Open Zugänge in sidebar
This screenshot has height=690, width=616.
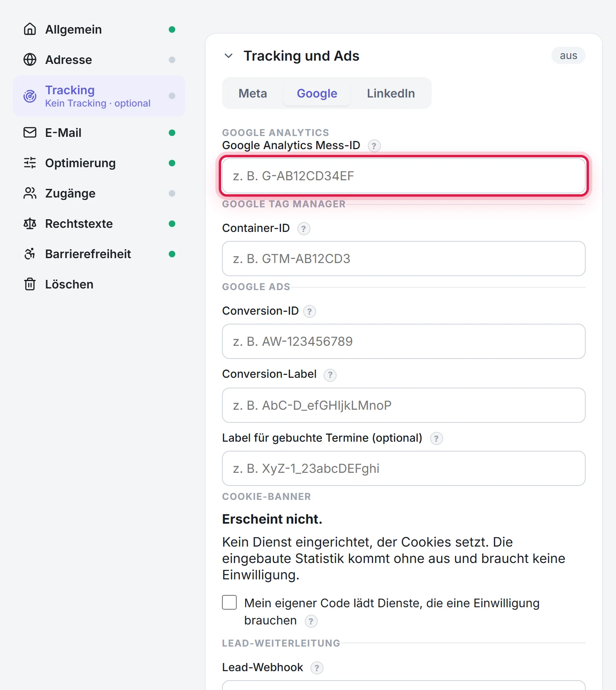[x=99, y=193]
